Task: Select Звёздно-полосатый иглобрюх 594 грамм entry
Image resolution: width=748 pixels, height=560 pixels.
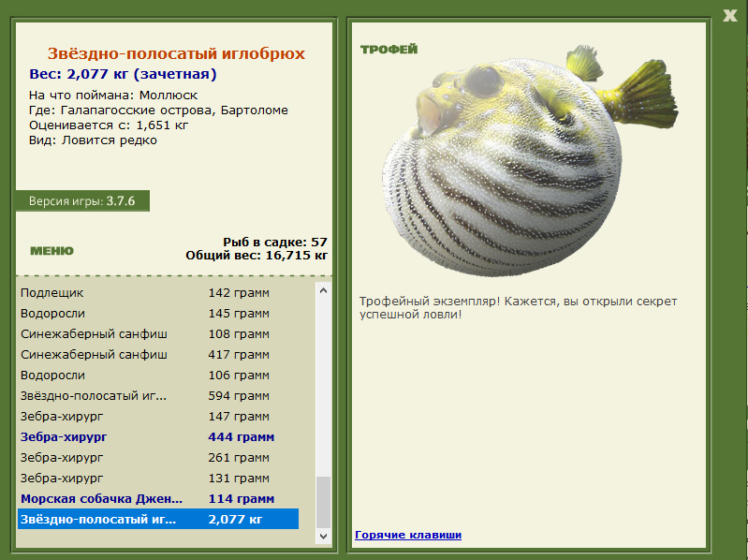Action: (x=158, y=395)
